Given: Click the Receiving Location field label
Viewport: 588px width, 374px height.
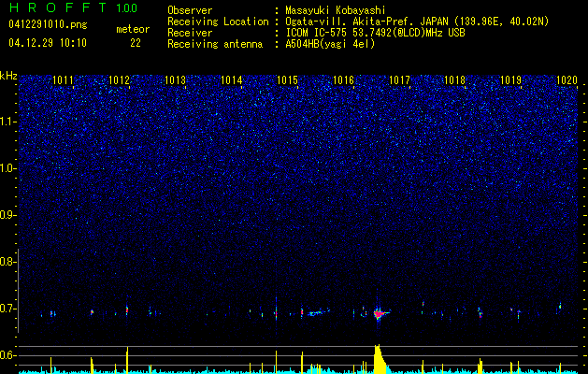Looking at the screenshot, I should coord(218,22).
